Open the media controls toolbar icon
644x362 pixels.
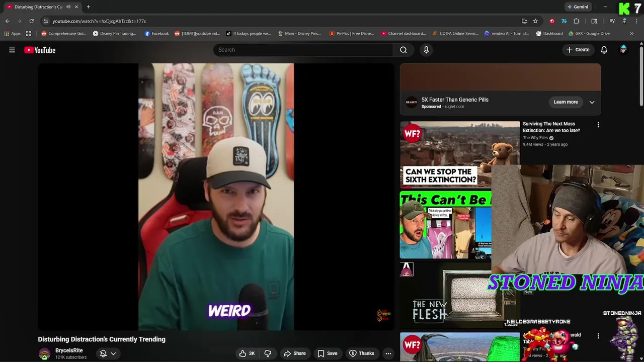click(x=612, y=21)
